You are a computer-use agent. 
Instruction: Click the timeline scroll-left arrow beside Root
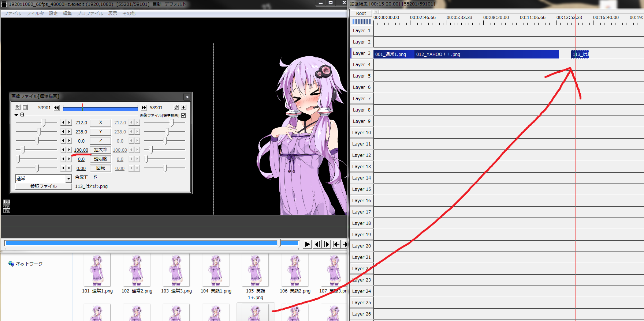coord(376,12)
